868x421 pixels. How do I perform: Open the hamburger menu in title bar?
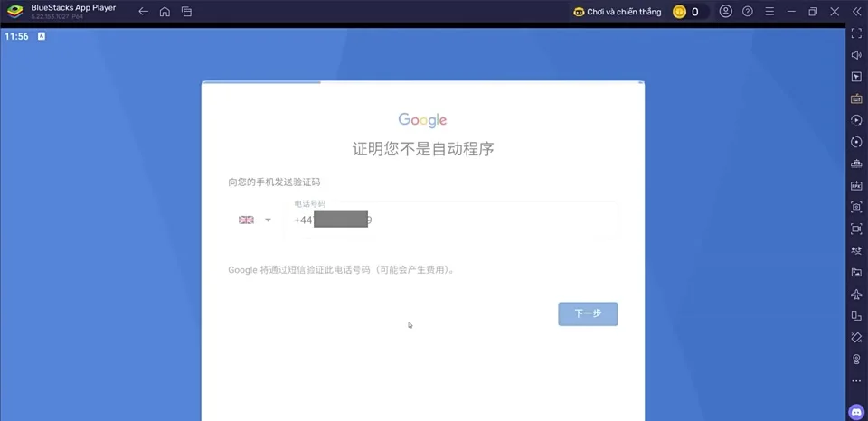769,12
